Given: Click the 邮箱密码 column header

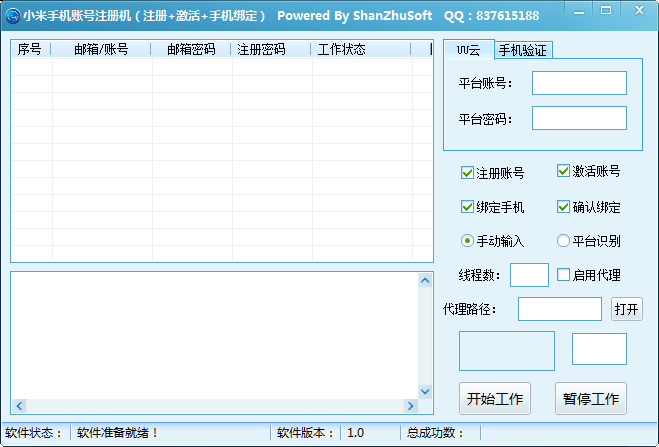Looking at the screenshot, I should click(x=191, y=49).
